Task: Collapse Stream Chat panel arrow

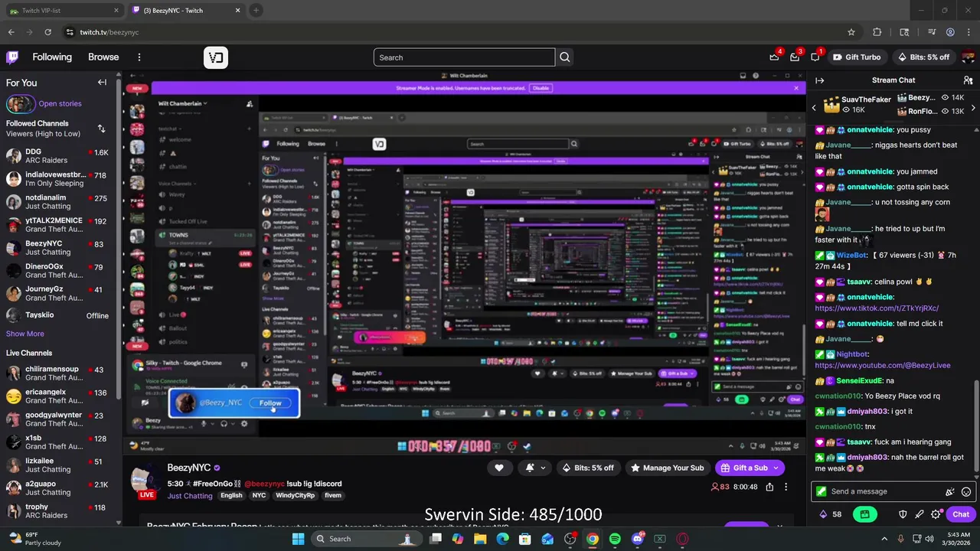Action: pos(819,80)
